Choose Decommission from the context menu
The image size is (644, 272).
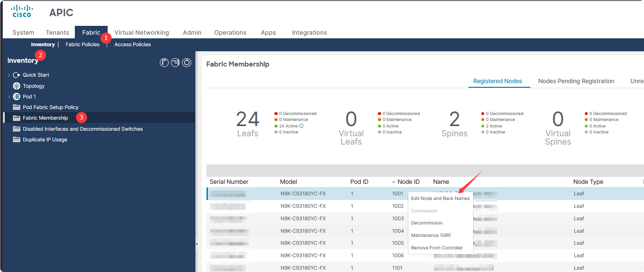(427, 223)
